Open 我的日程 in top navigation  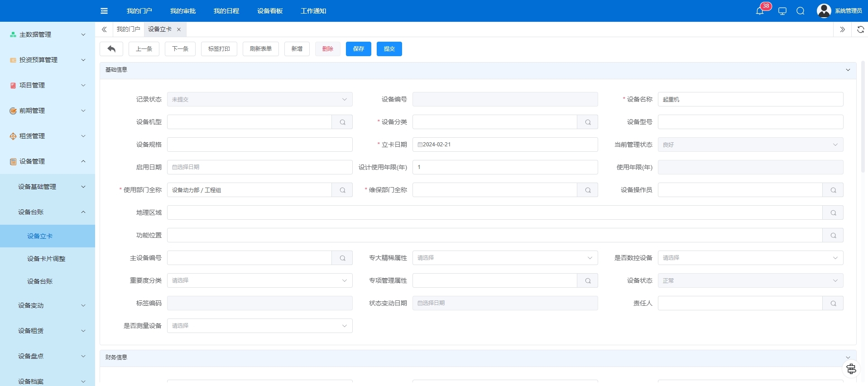point(226,11)
